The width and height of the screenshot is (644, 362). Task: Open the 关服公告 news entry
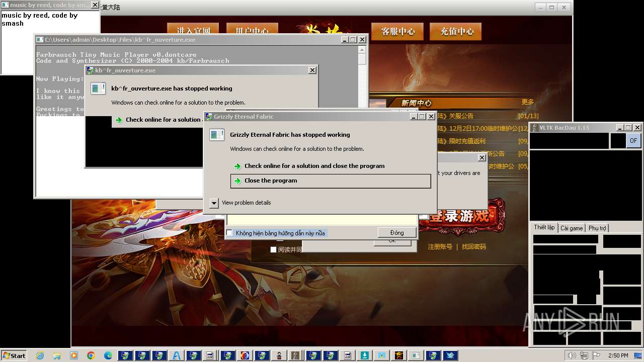(x=460, y=116)
